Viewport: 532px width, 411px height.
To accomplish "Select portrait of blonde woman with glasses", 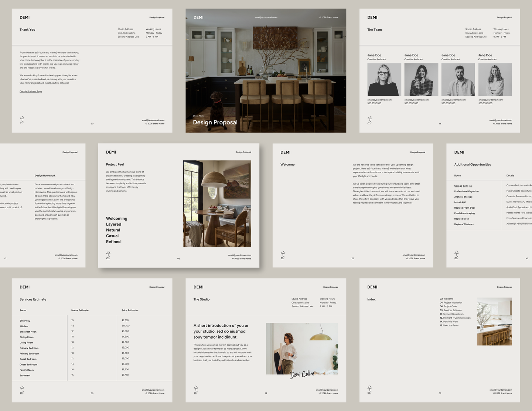I will [x=384, y=79].
